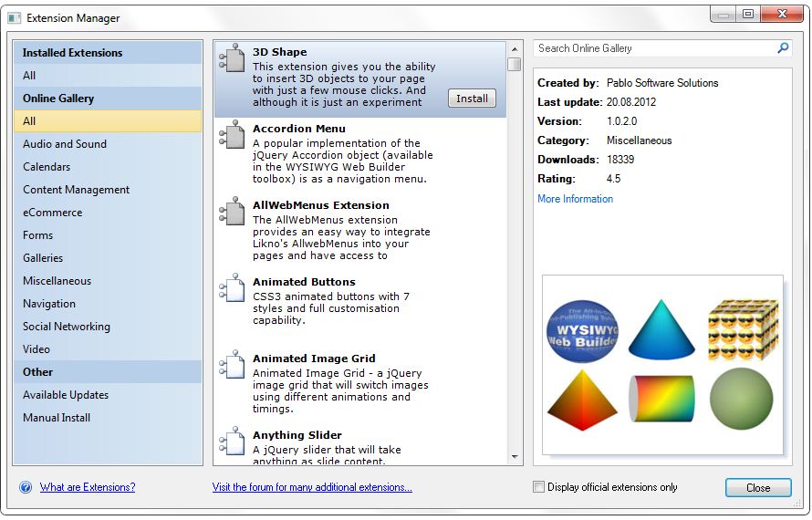Show Available Updates

[108, 395]
